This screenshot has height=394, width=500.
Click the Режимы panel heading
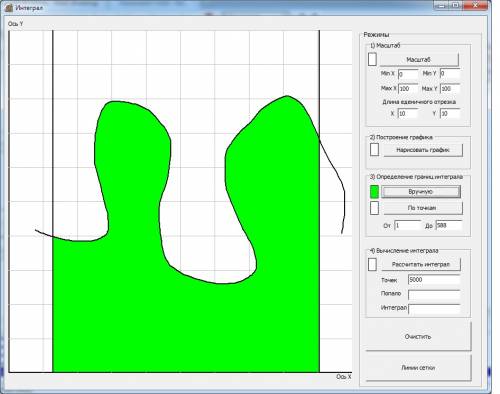[x=376, y=35]
